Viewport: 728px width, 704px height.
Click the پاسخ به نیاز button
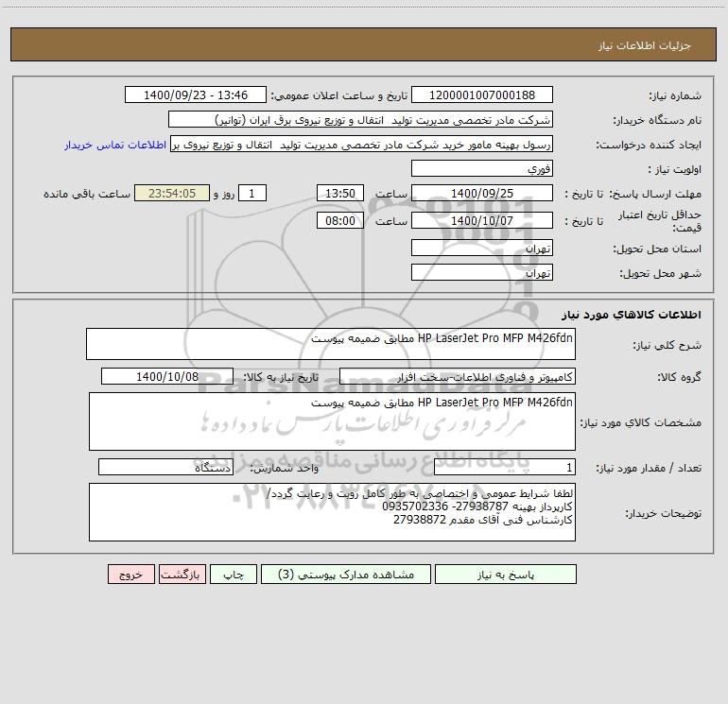click(x=506, y=575)
